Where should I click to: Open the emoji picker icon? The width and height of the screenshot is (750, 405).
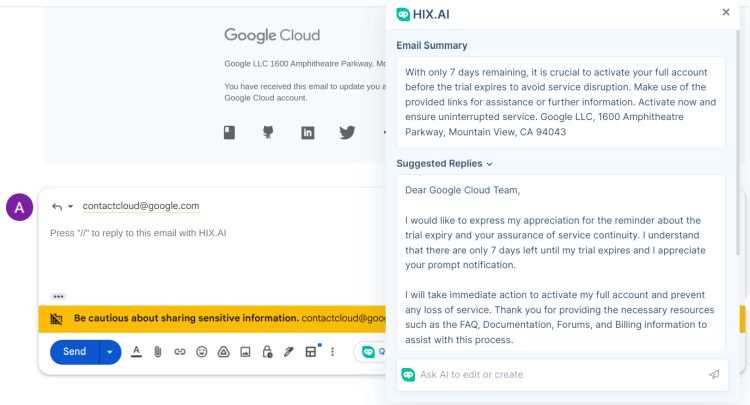[202, 352]
